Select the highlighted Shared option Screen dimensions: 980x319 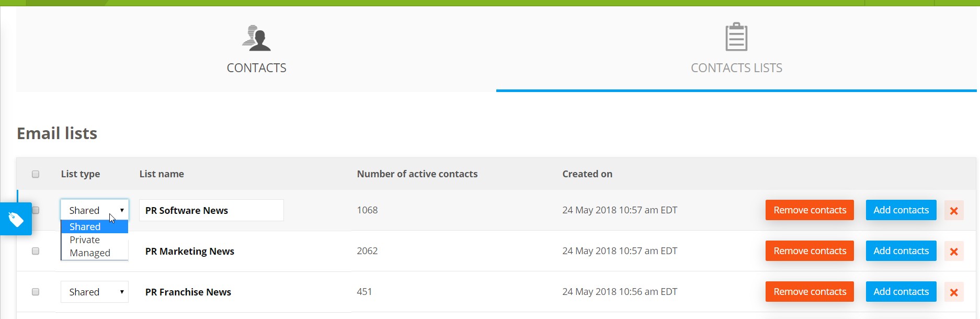click(x=84, y=226)
